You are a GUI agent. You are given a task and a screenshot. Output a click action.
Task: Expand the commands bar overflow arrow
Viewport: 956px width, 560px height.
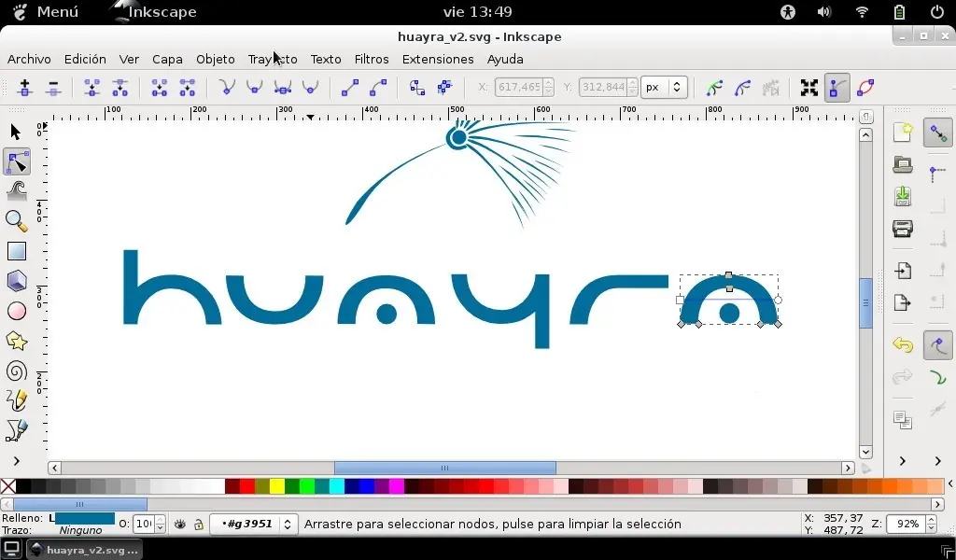[x=903, y=461]
